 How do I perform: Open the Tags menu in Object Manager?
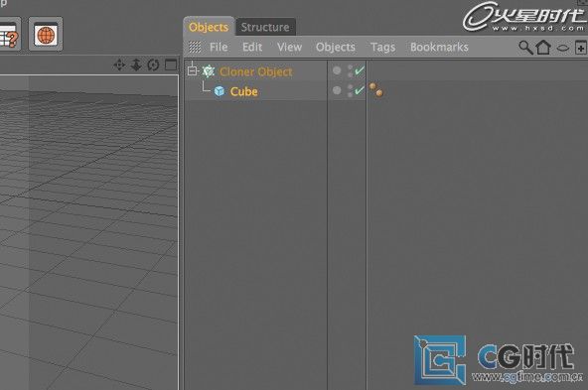(382, 48)
